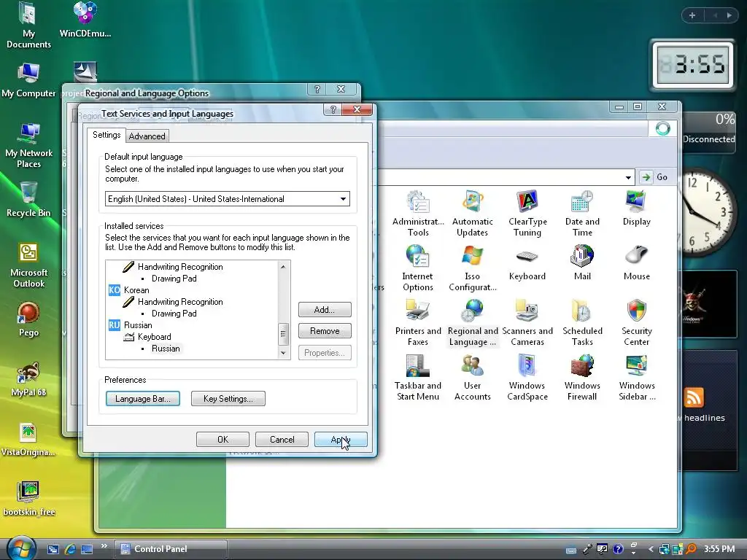Viewport: 747px width, 560px height.
Task: Expand quick launch overflow chevron
Action: 104,545
